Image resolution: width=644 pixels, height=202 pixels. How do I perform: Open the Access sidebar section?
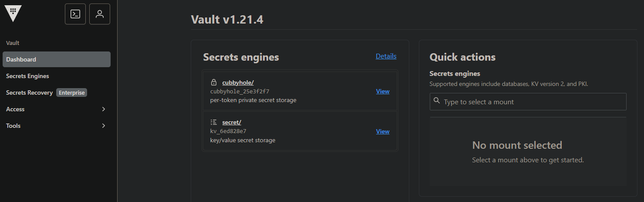point(16,109)
